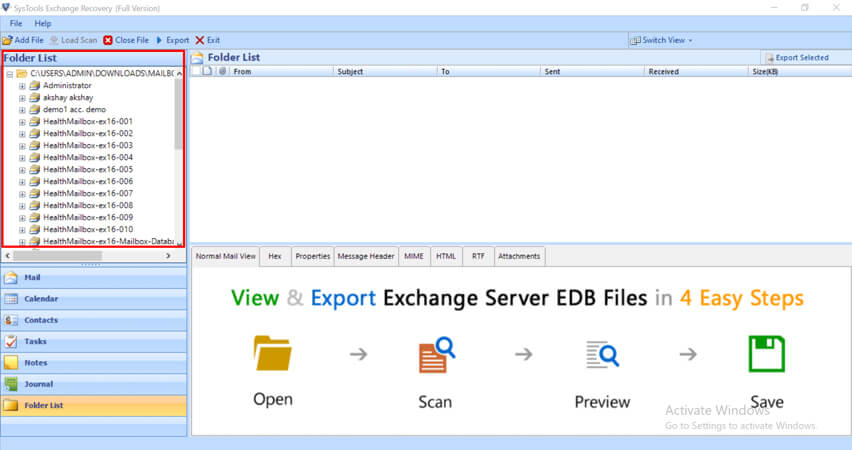
Task: Click the red Close File icon
Action: point(108,40)
